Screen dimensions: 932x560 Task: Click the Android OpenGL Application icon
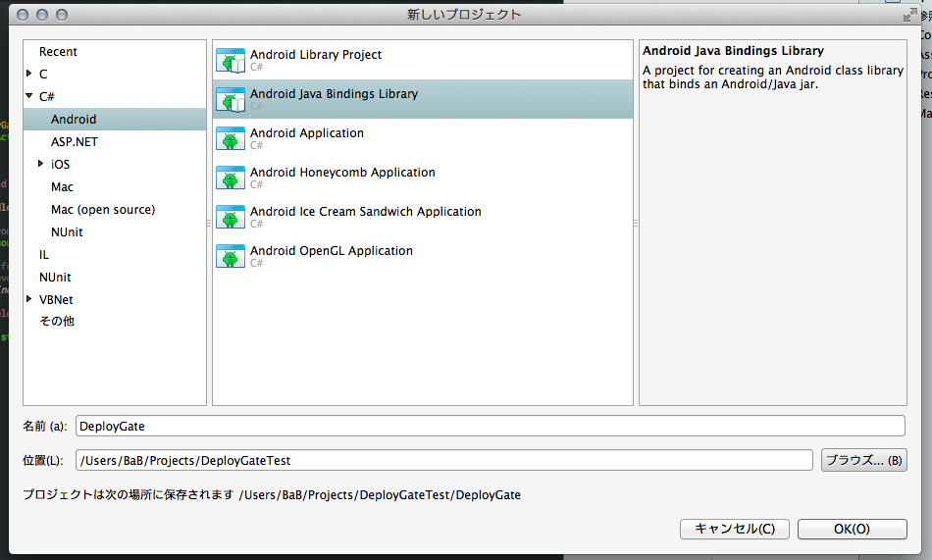(x=231, y=257)
